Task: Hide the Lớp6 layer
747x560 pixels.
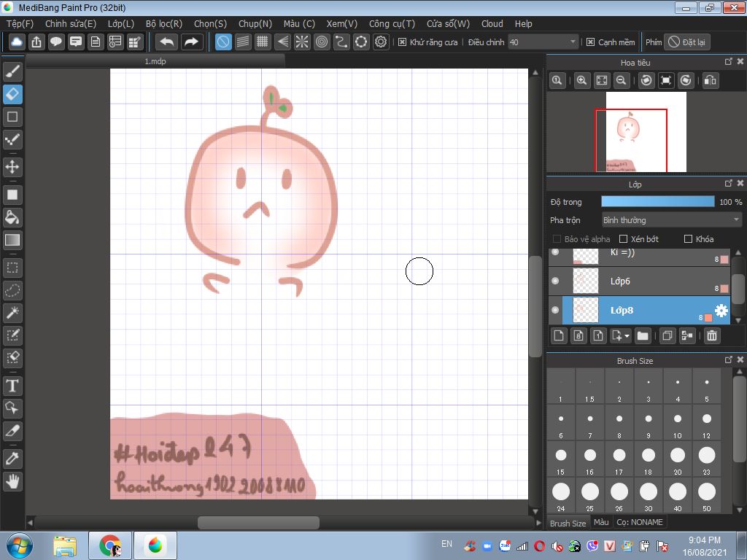Action: point(555,281)
